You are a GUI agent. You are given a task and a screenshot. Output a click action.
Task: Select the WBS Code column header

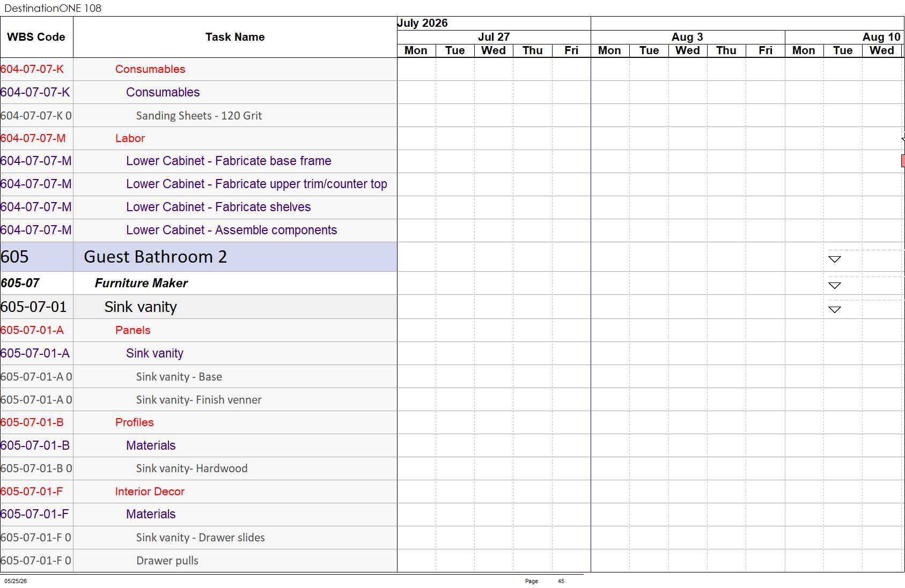coord(36,37)
